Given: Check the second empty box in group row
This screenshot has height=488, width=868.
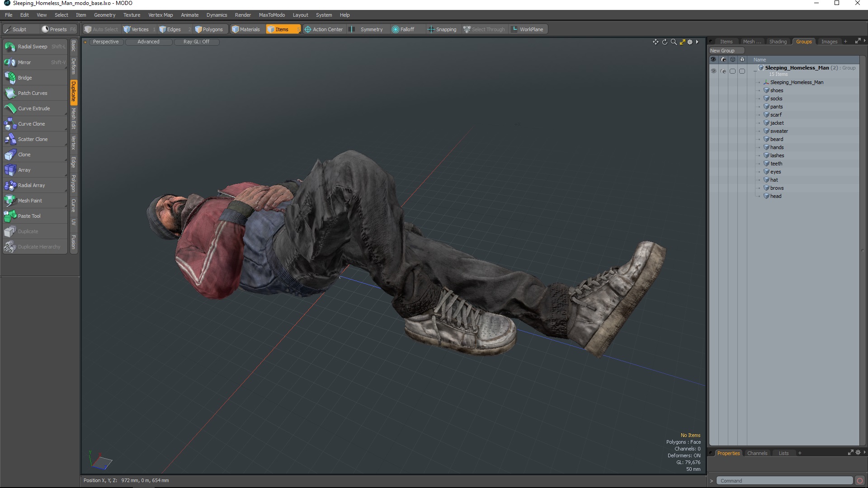Looking at the screenshot, I should (x=742, y=71).
